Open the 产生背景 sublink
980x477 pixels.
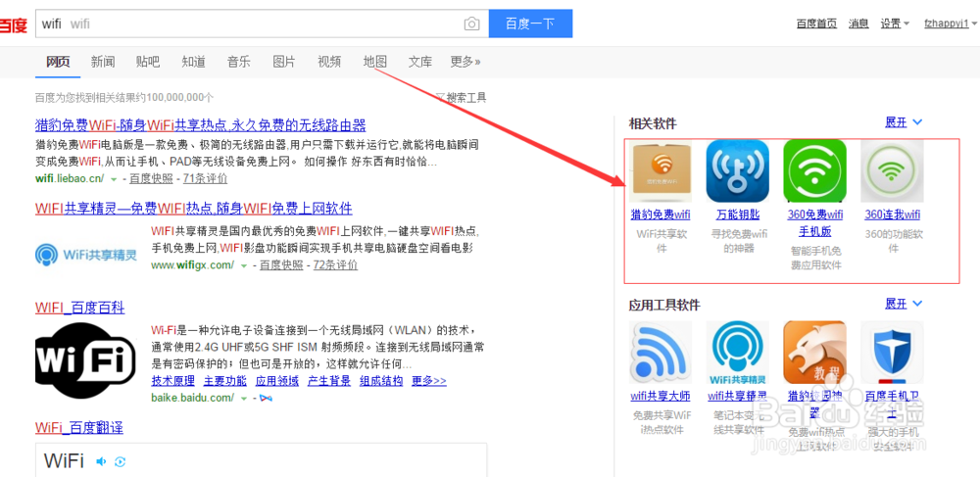click(328, 381)
